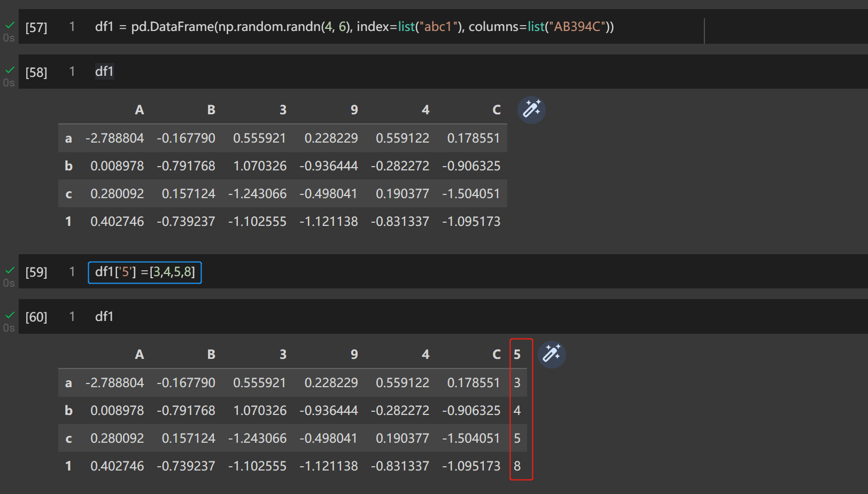Click row index a in second table
Screen dimensions: 868x494
68,383
